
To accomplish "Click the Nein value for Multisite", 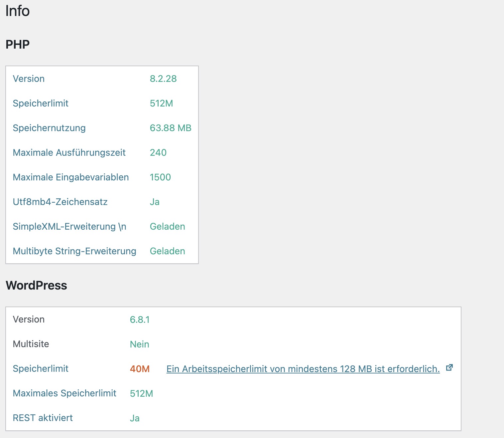I will pos(139,344).
